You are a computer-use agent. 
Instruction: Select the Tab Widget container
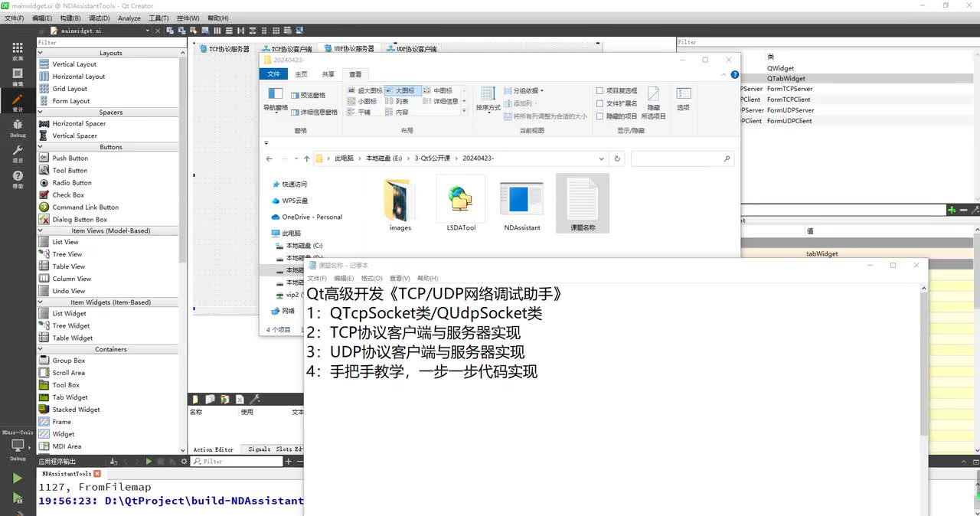[70, 397]
